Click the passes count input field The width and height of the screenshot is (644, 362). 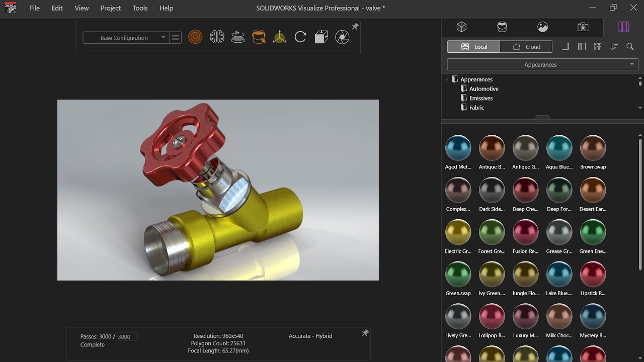tap(127, 336)
